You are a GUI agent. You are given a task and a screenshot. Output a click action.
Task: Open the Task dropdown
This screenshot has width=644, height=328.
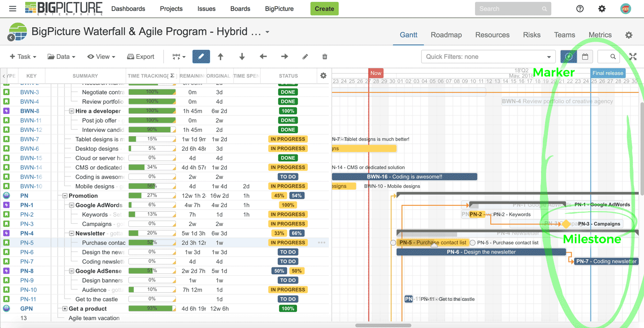pyautogui.click(x=23, y=57)
